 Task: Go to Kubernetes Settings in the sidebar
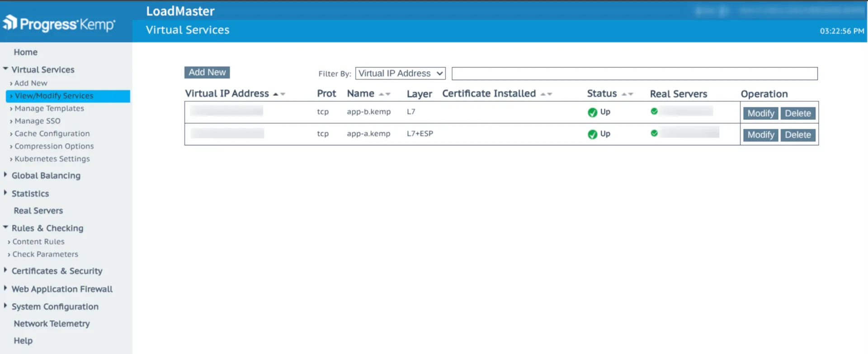pos(52,159)
